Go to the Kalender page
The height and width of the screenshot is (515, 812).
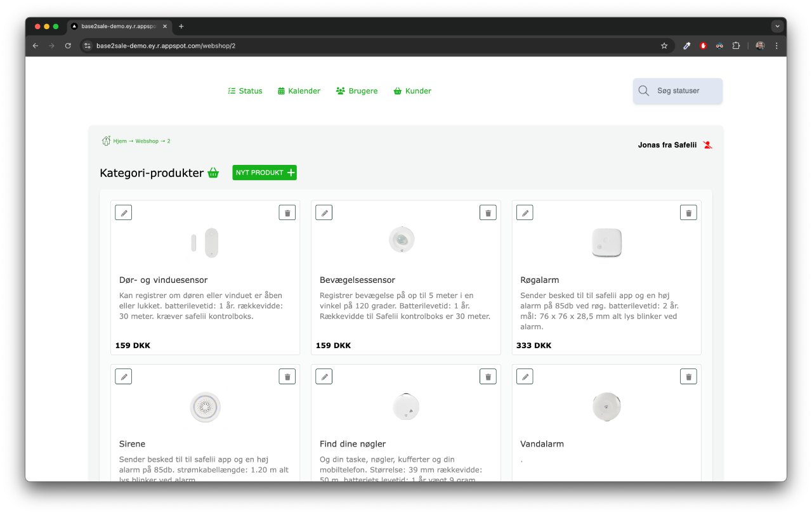coord(299,91)
